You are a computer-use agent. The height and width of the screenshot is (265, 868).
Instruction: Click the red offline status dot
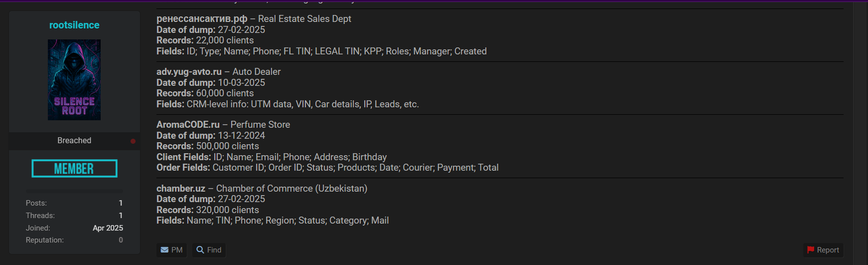click(x=133, y=141)
